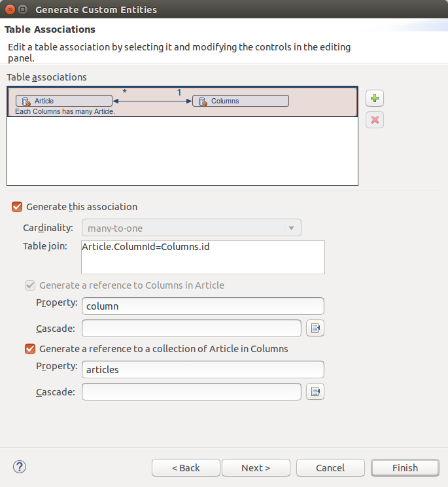This screenshot has width=448, height=487.
Task: Open the Cardinality many-to-one dropdown
Action: pyautogui.click(x=192, y=228)
